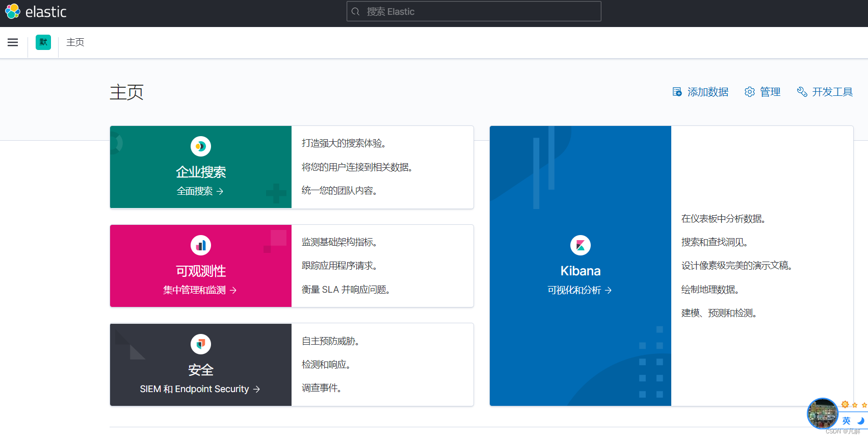Open the 安全 card title
Viewport: 868px width, 439px height.
[x=201, y=370]
